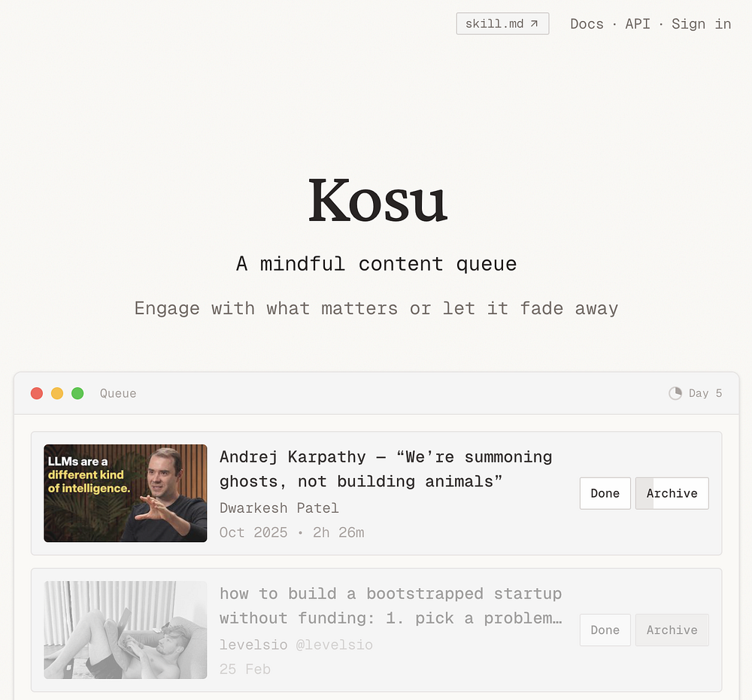
Task: Click the yellow window dot
Action: point(57,393)
